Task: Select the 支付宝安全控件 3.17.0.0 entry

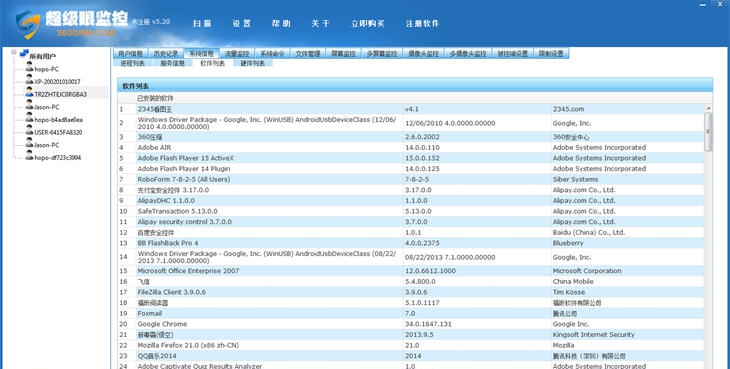Action: pyautogui.click(x=411, y=190)
